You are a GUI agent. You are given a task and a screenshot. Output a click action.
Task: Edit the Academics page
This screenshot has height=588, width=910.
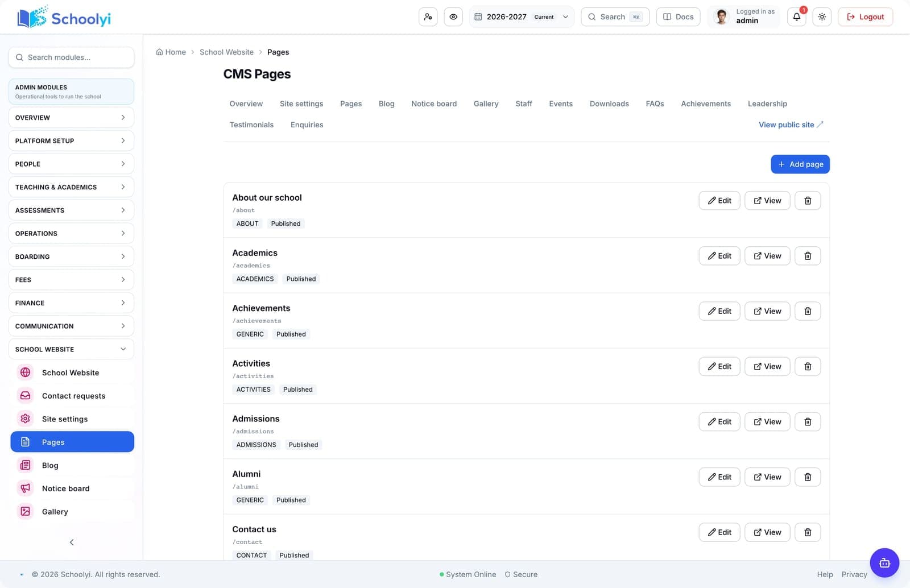click(x=719, y=256)
